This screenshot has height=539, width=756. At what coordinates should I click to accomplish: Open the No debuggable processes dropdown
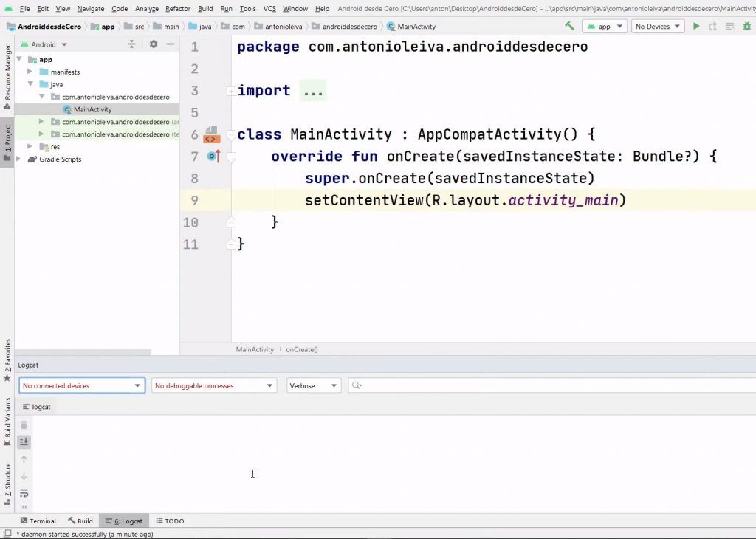coord(214,385)
